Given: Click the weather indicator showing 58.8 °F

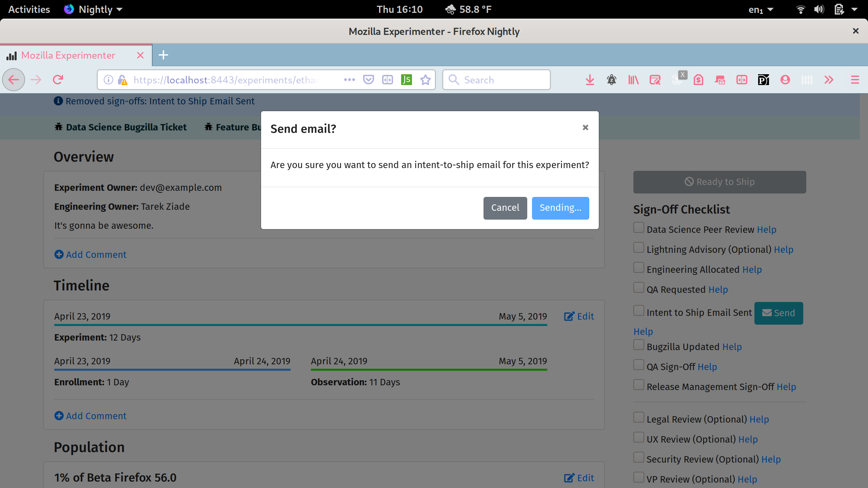Looking at the screenshot, I should (468, 9).
